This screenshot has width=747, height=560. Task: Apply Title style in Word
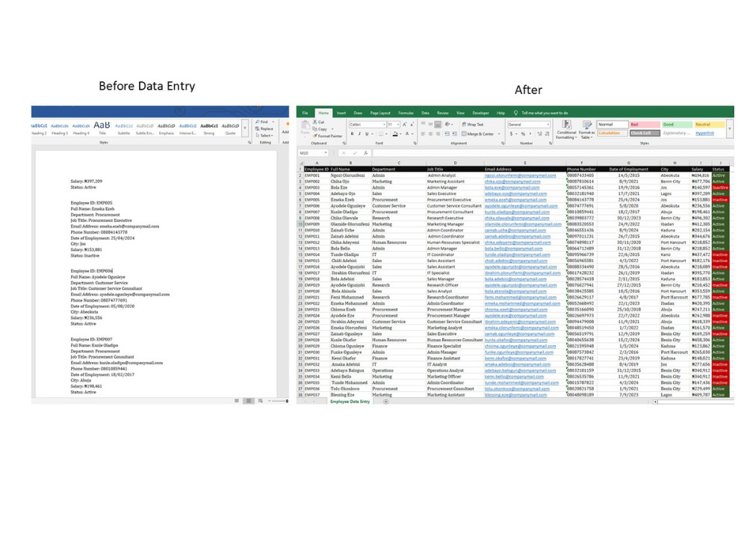point(102,127)
